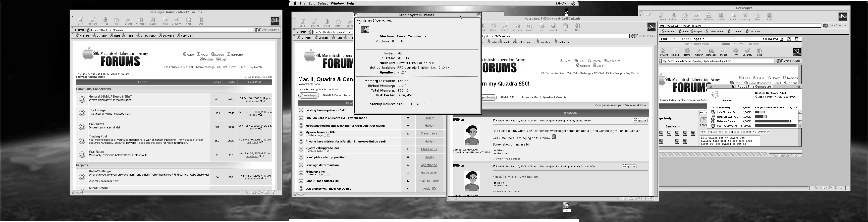The height and width of the screenshot is (222, 868).
Task: Open the Help menu
Action: pos(351,3)
